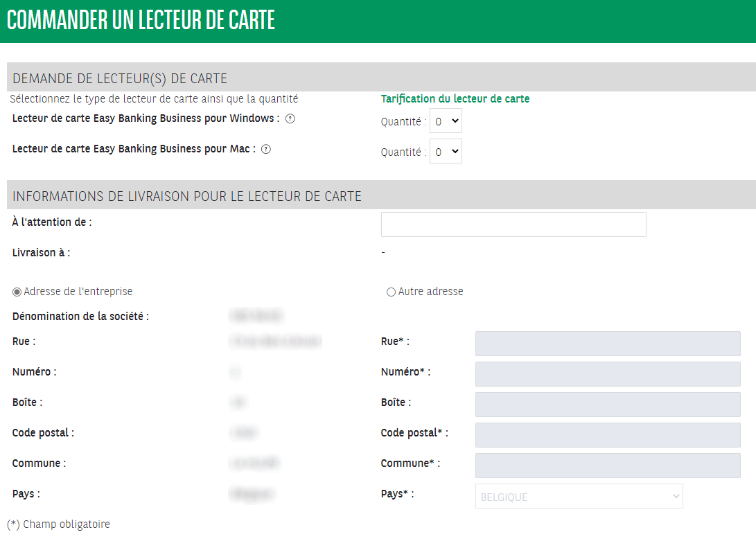Viewport: 756px width, 539px height.
Task: Select the "Adresse de l'entreprise" radio button
Action: 17,292
